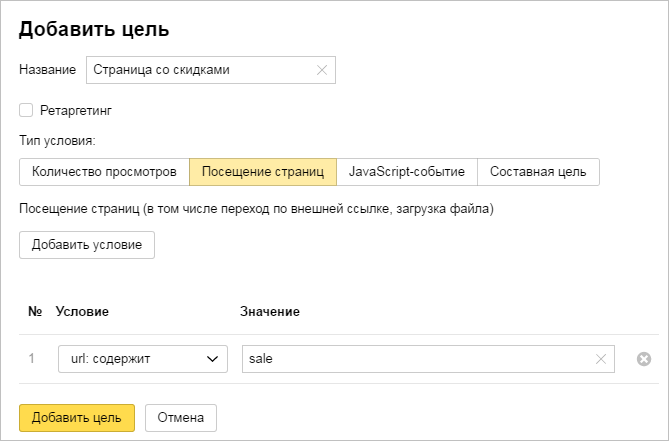The height and width of the screenshot is (441, 669).
Task: Enable the Ретаргетинг checkbox
Action: pyautogui.click(x=26, y=110)
